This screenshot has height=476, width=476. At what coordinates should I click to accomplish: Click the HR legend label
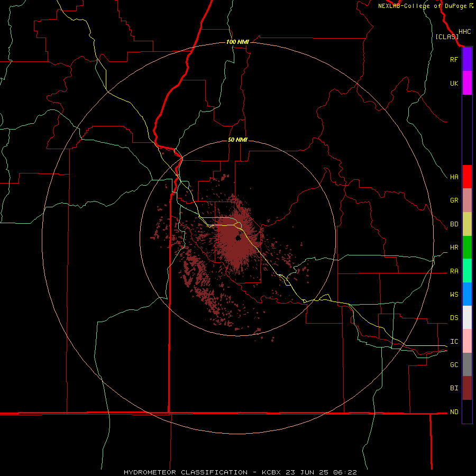tap(454, 248)
